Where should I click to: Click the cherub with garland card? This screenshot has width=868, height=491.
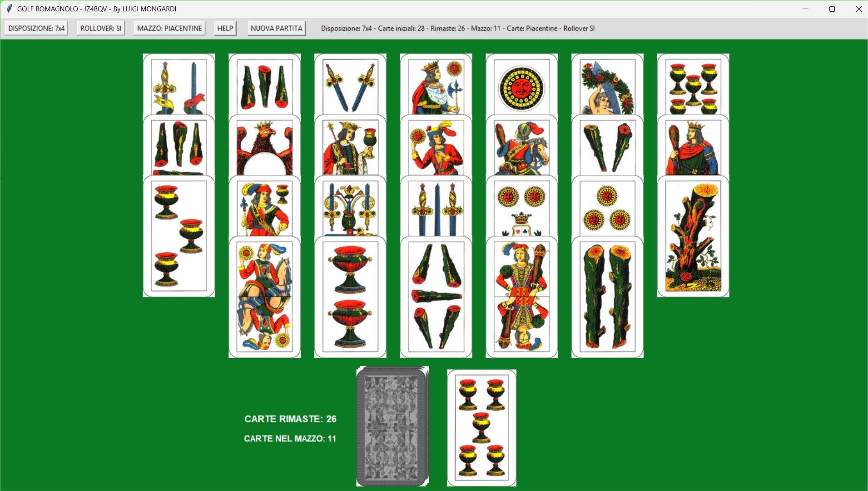pos(607,84)
